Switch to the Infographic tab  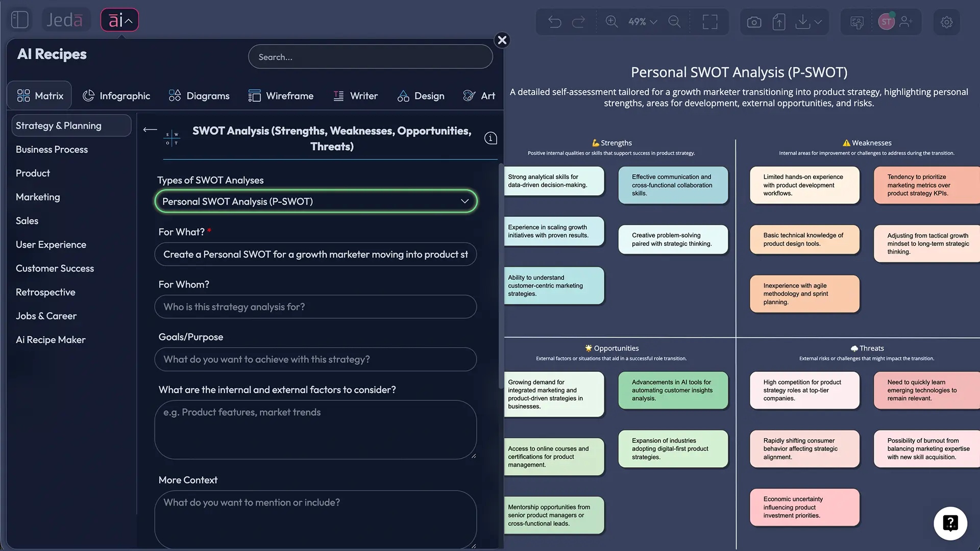[x=117, y=96]
